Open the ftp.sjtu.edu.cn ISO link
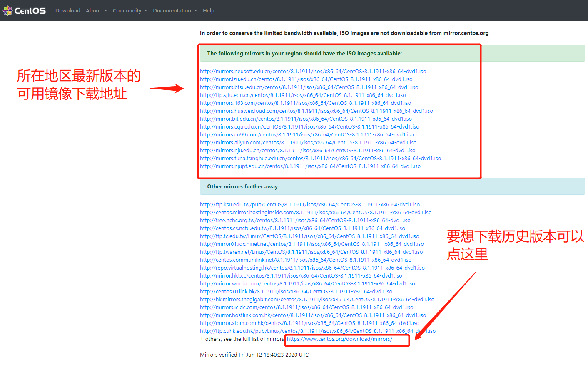This screenshot has width=588, height=367. point(303,95)
